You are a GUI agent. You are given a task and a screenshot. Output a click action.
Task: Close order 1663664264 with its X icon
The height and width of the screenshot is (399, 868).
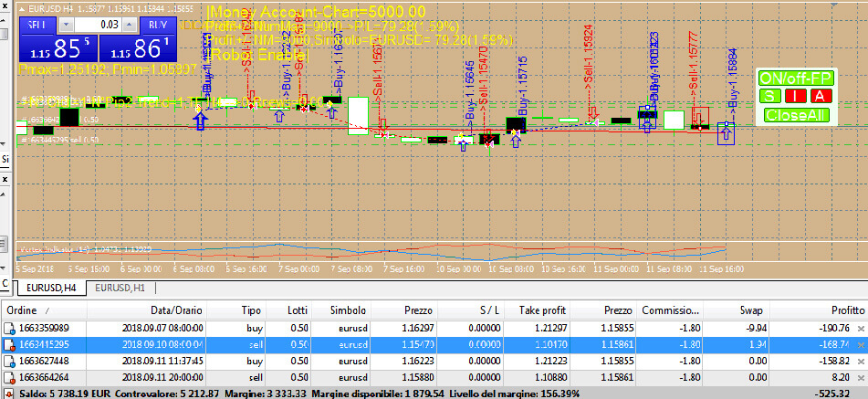click(x=860, y=377)
